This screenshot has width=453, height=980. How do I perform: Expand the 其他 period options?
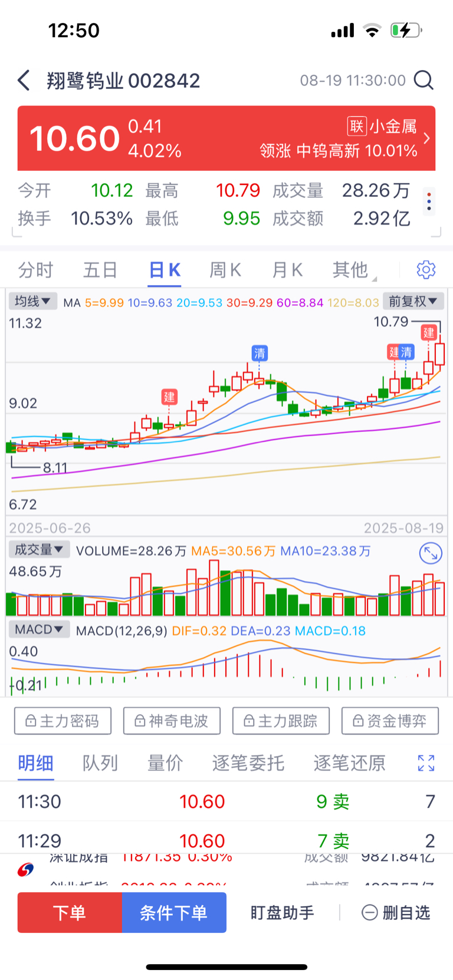(x=354, y=270)
